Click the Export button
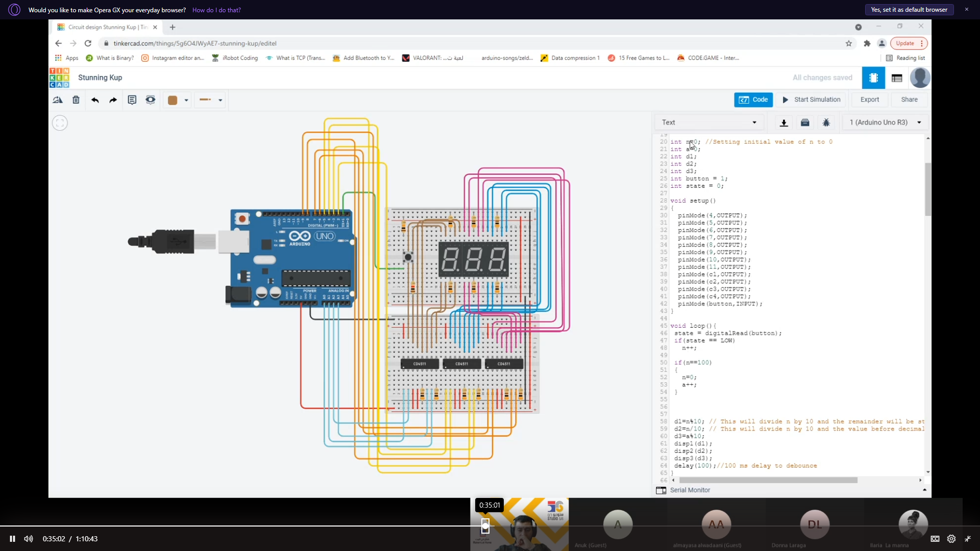 [869, 99]
